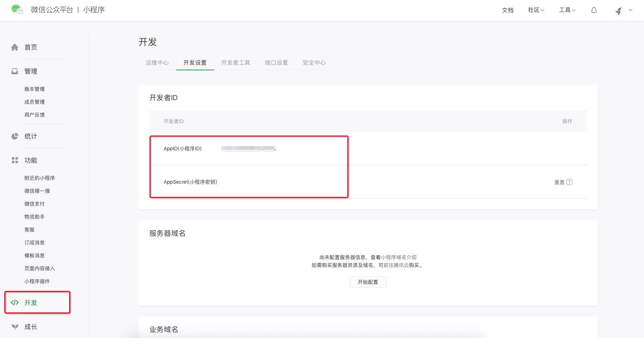Click the 业务域名 section heading
This screenshot has width=644, height=338.
click(x=164, y=329)
